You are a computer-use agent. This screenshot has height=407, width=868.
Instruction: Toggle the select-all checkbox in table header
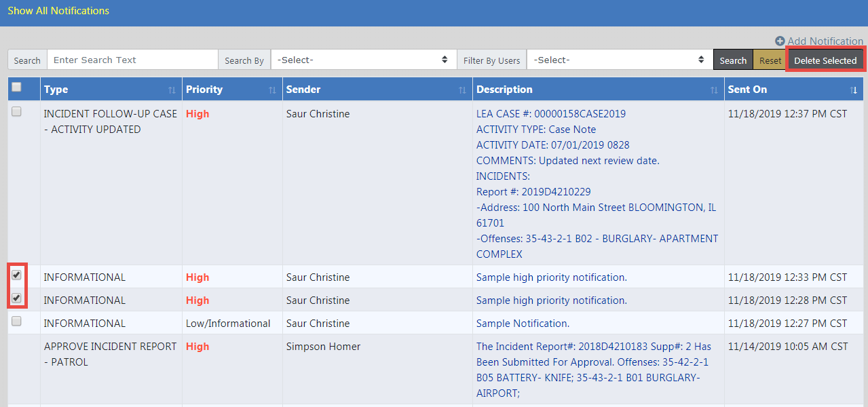(x=17, y=87)
